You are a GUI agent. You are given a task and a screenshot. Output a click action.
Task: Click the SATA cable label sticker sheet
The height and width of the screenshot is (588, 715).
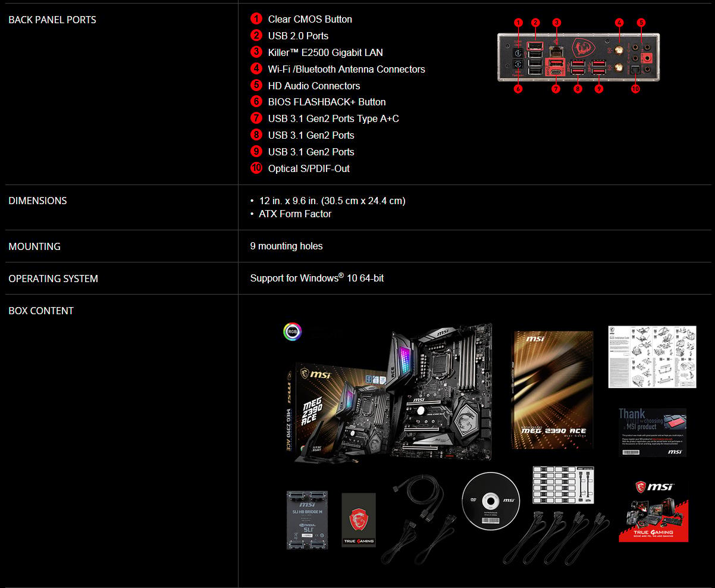click(563, 485)
